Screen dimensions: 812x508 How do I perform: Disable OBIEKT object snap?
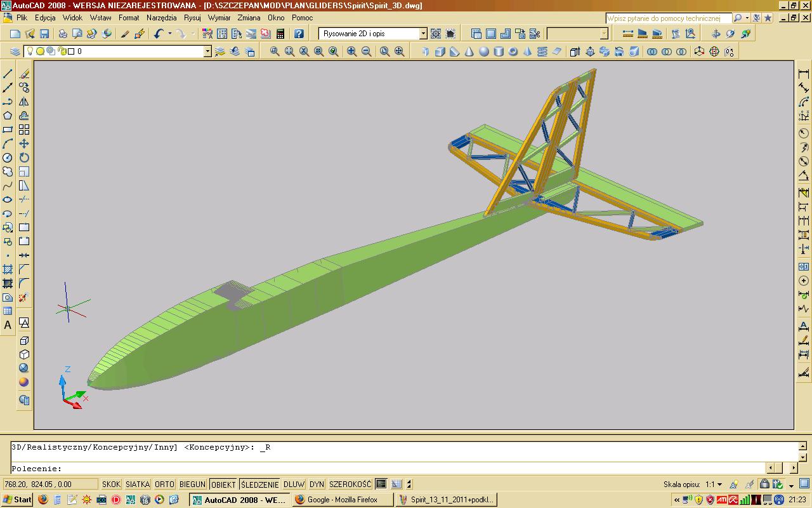[x=223, y=485]
